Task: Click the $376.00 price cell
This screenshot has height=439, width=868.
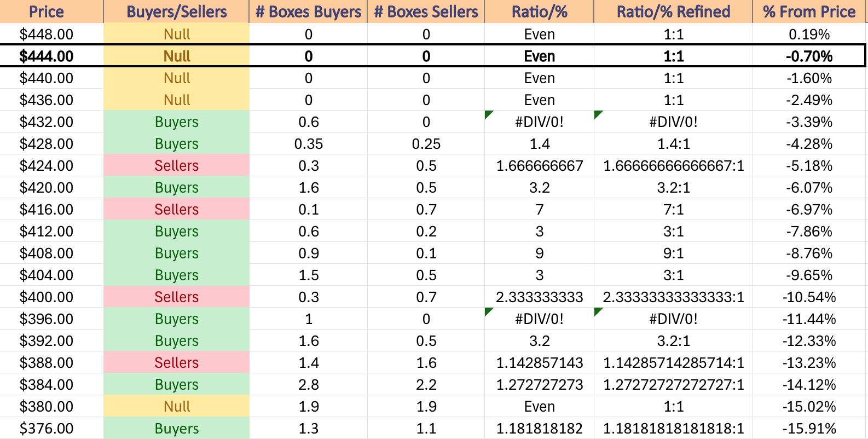Action: (x=51, y=428)
